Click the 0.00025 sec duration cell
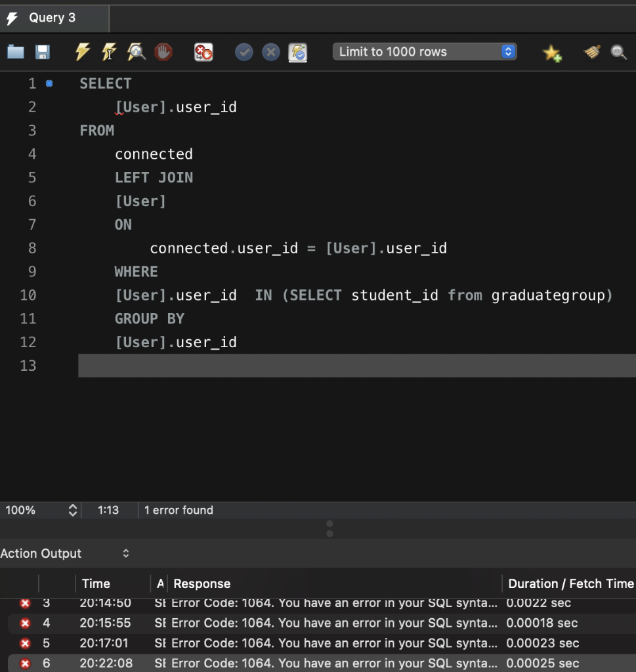Screen dimensions: 636x672 [543, 663]
